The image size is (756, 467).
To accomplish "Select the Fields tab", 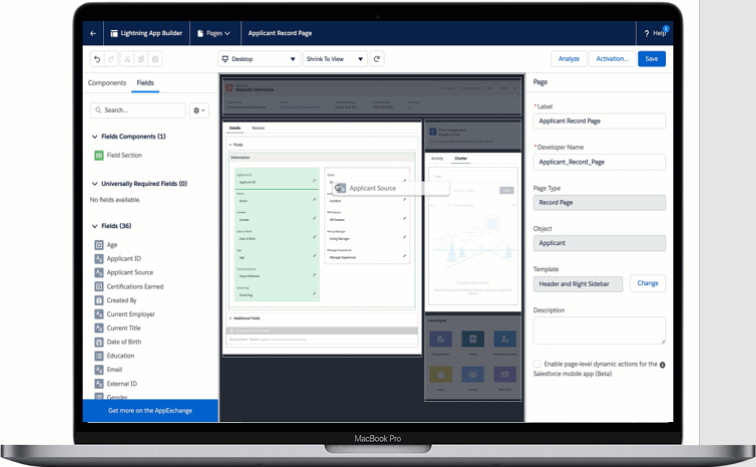I will pyautogui.click(x=145, y=83).
